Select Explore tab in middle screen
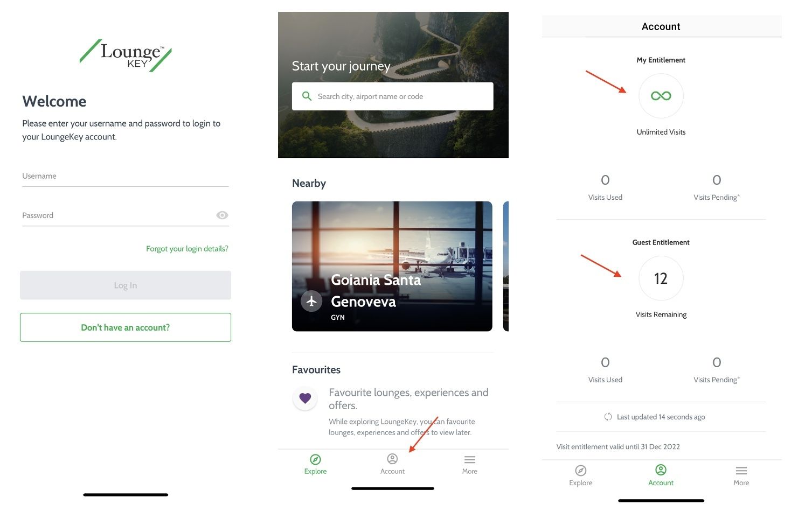Viewport: 805px width, 532px height. [315, 464]
